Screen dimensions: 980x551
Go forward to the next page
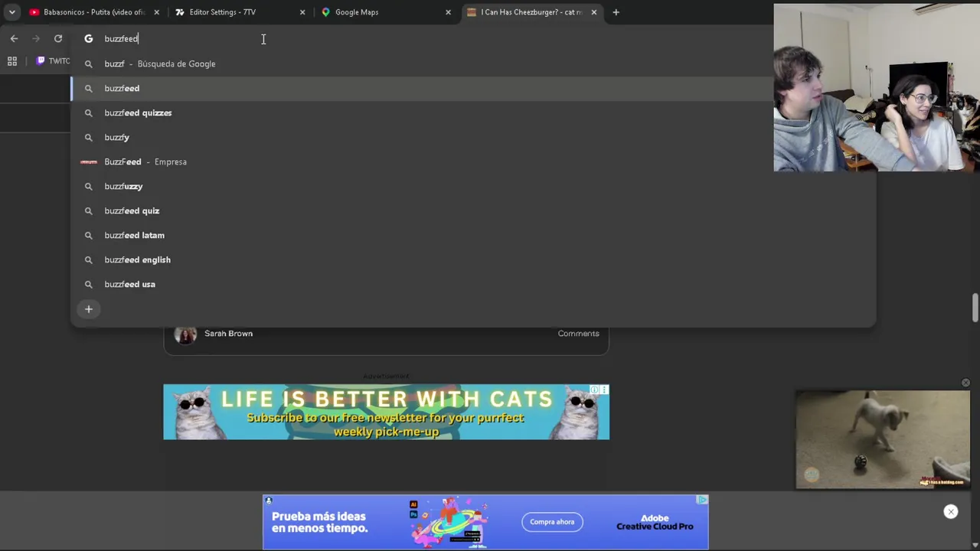click(36, 38)
